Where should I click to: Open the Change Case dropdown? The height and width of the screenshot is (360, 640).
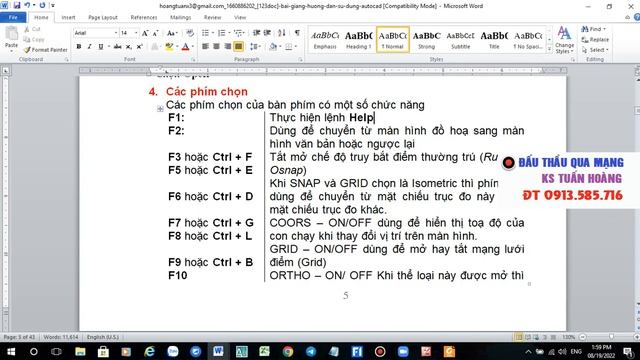coord(172,33)
